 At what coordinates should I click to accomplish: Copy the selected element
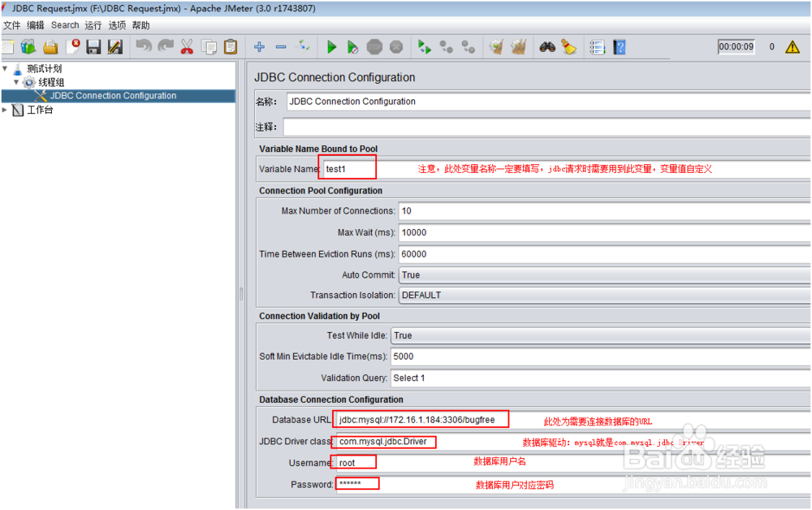tap(209, 47)
